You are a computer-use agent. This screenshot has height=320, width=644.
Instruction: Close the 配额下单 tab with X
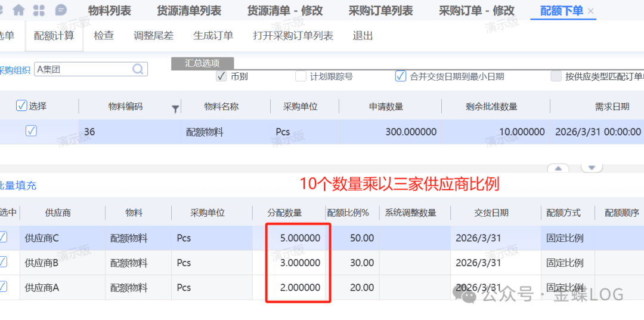[591, 11]
